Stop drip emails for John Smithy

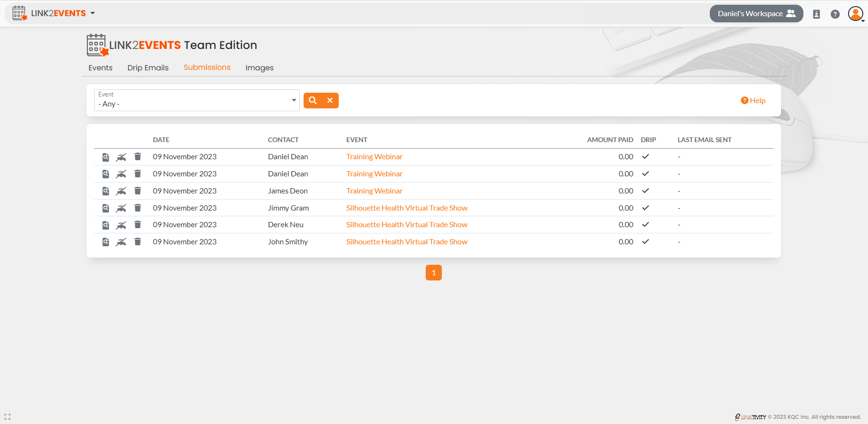click(121, 242)
